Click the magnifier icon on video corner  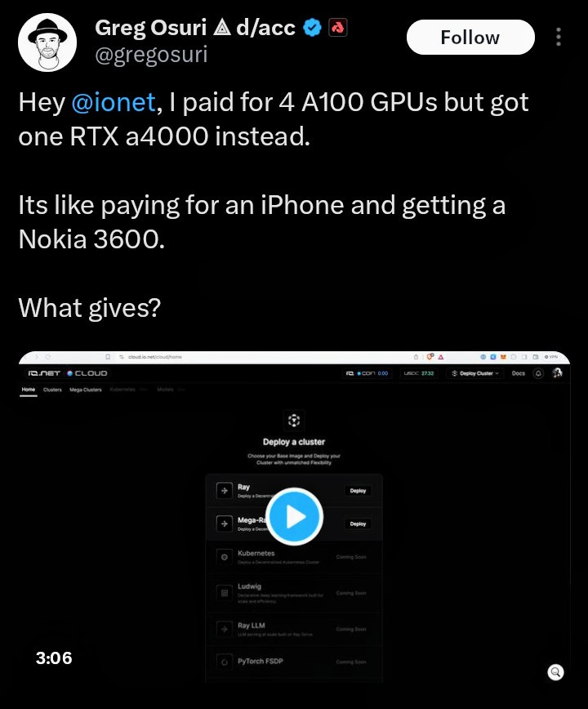(555, 672)
